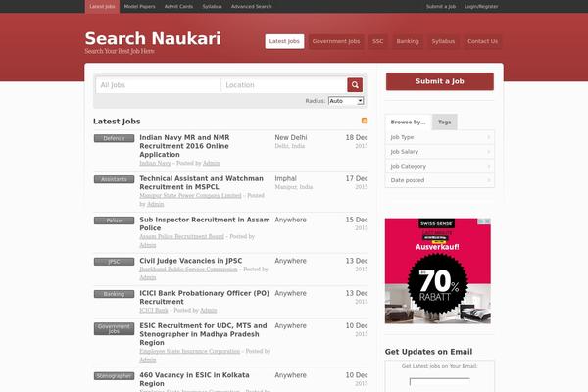This screenshot has height=392, width=588.
Task: Open ICICI Bank Probationary Officer job
Action: (x=205, y=297)
